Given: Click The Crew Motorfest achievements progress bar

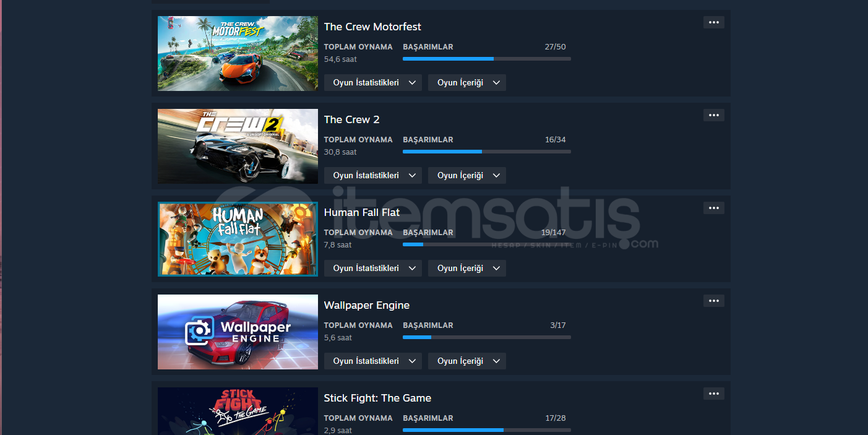Looking at the screenshot, I should click(x=487, y=59).
